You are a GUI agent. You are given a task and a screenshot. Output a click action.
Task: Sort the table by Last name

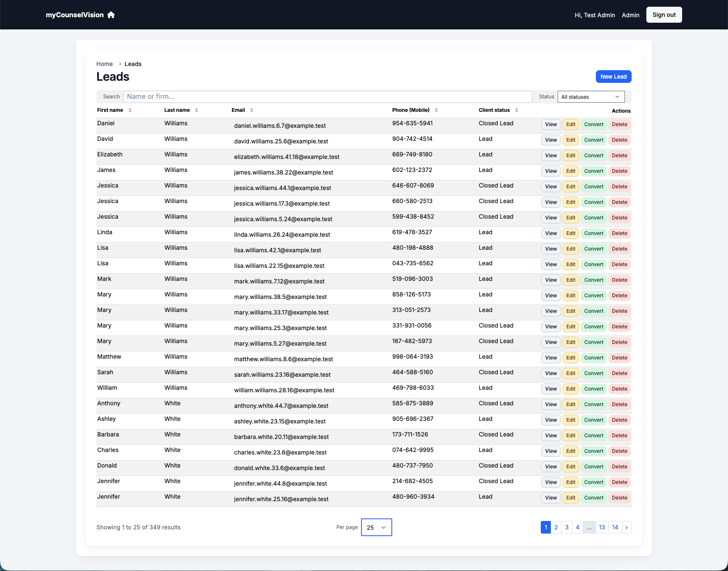197,110
